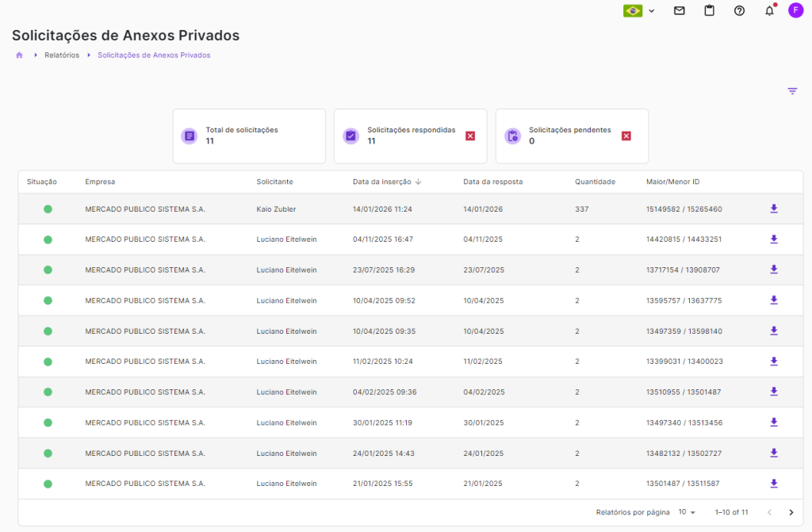Image resolution: width=812 pixels, height=532 pixels.
Task: Open the filter icon above the table
Action: point(791,91)
